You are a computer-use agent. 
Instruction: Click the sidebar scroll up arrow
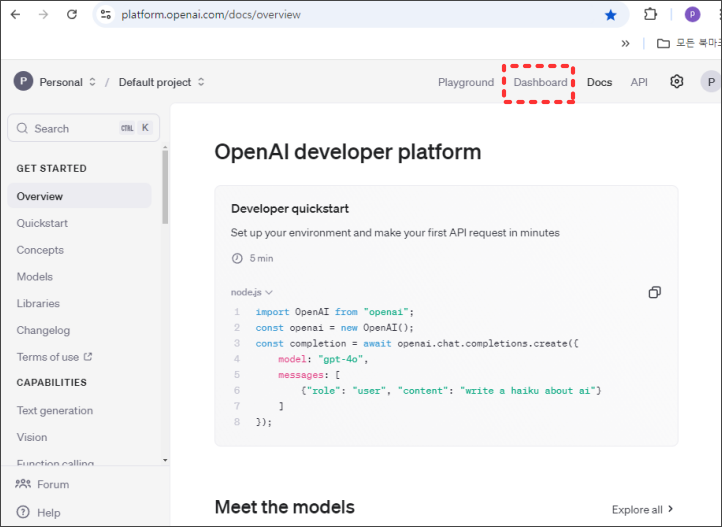pyautogui.click(x=165, y=148)
